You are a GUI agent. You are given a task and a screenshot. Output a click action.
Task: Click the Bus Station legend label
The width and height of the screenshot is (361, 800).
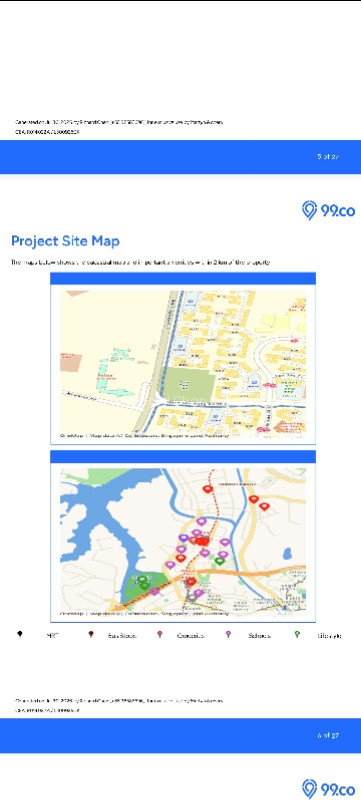click(122, 636)
